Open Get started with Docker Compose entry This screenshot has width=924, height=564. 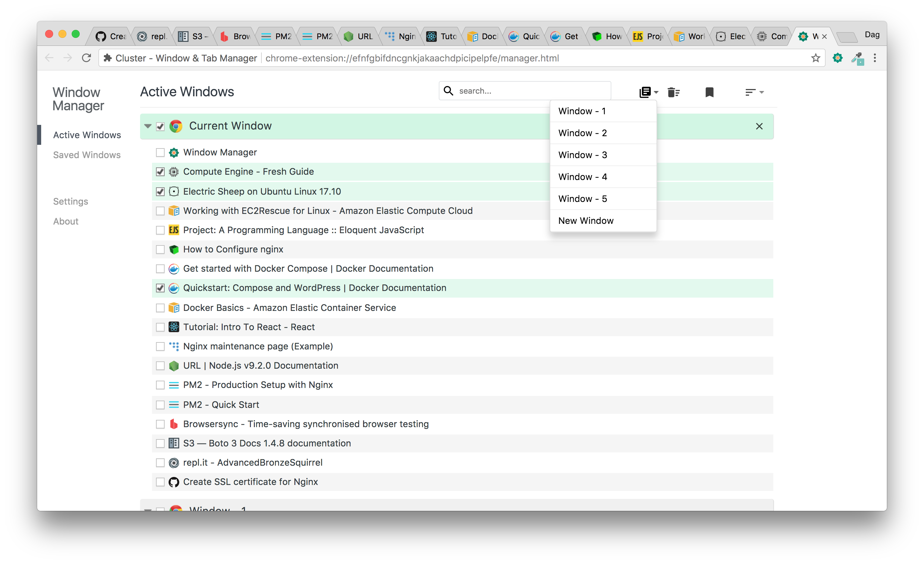coord(308,269)
